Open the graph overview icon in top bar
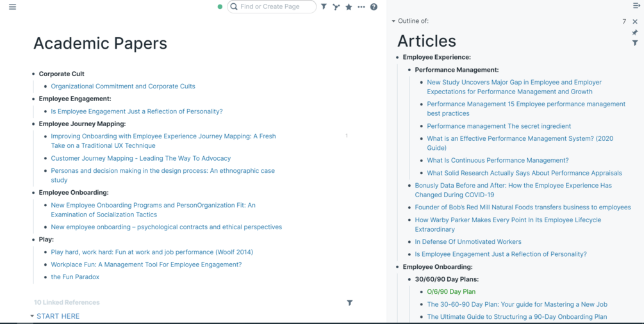Screen dimensions: 644x324 coord(336,6)
